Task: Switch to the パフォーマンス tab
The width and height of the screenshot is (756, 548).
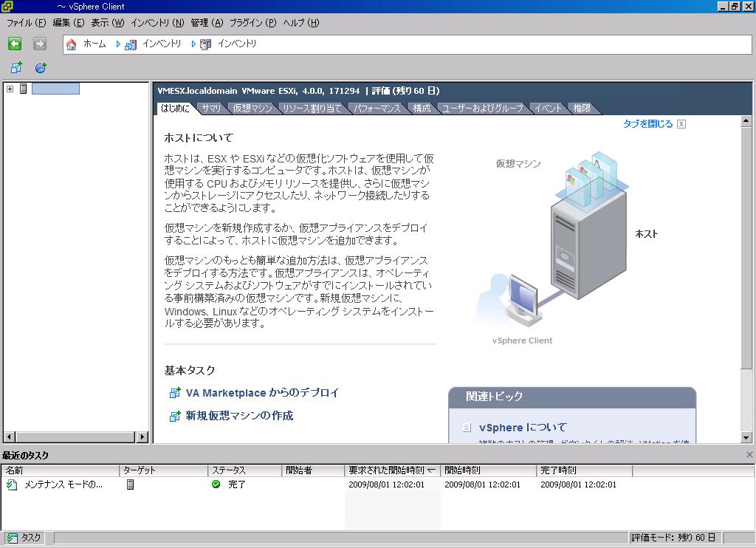Action: 377,108
